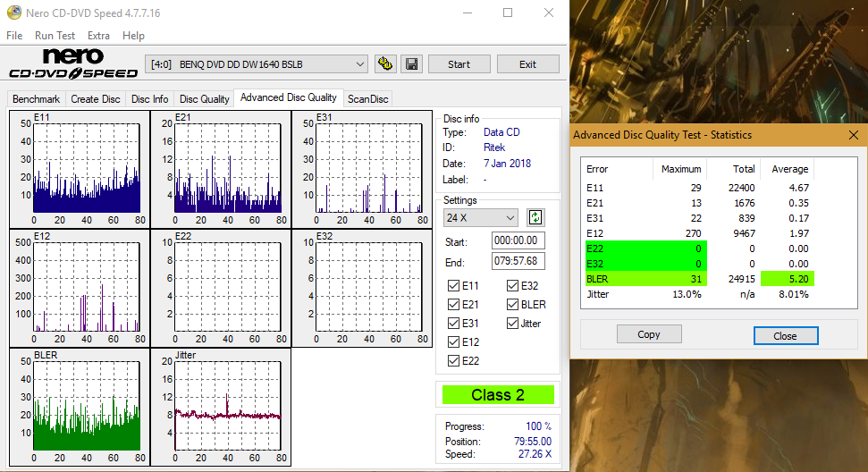Open the File menu
Screen dimensions: 868x472
tap(14, 36)
